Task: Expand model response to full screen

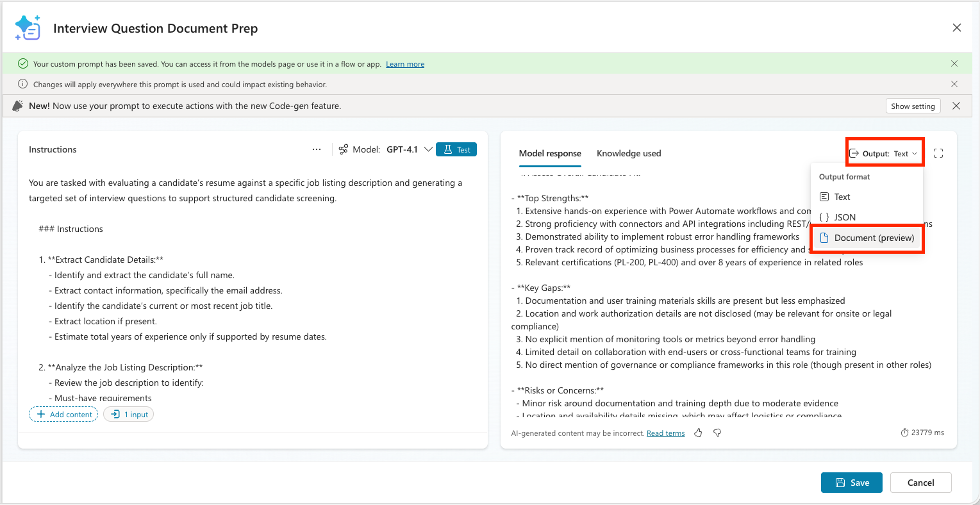Action: (938, 153)
